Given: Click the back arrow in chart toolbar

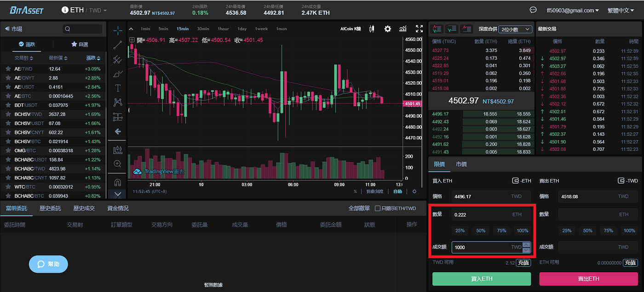Looking at the screenshot, I should [118, 132].
